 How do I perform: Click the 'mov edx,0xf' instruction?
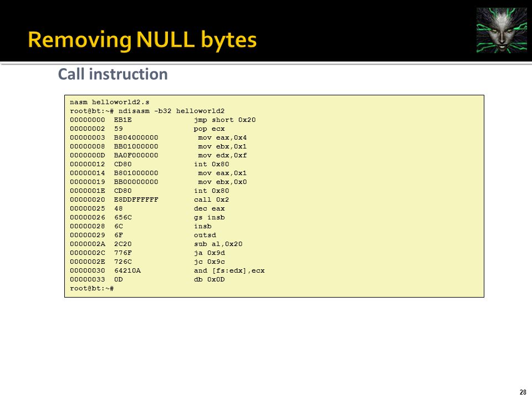(x=222, y=155)
